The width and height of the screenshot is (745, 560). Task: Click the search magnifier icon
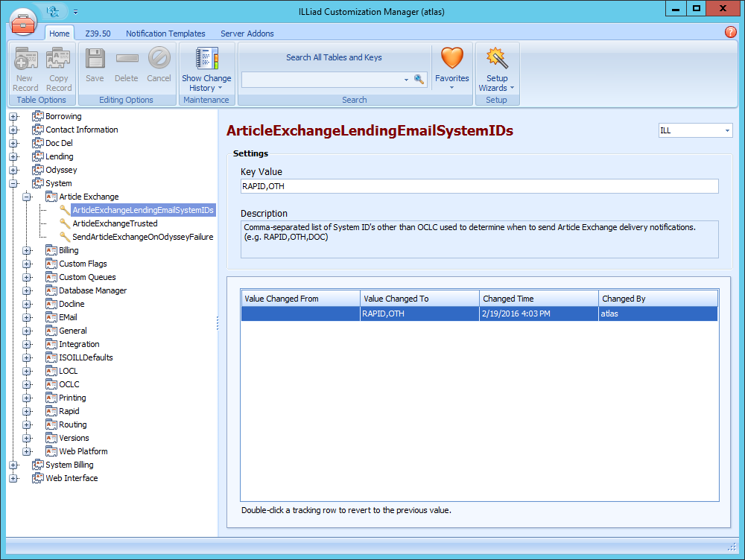(419, 79)
